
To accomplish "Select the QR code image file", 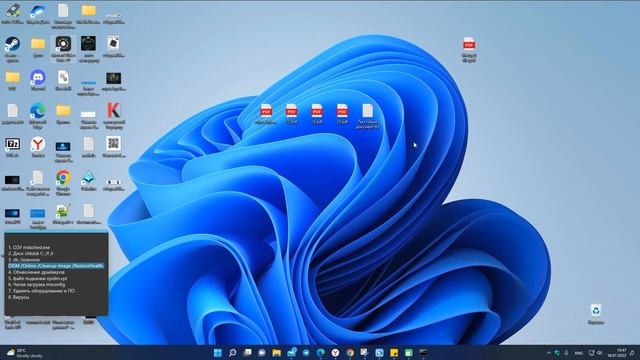I will point(113,144).
